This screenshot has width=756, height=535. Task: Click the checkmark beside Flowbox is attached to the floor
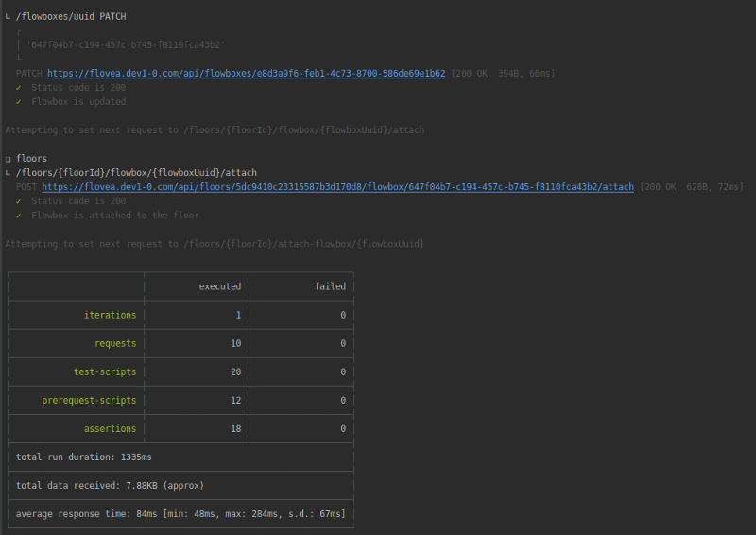click(19, 216)
